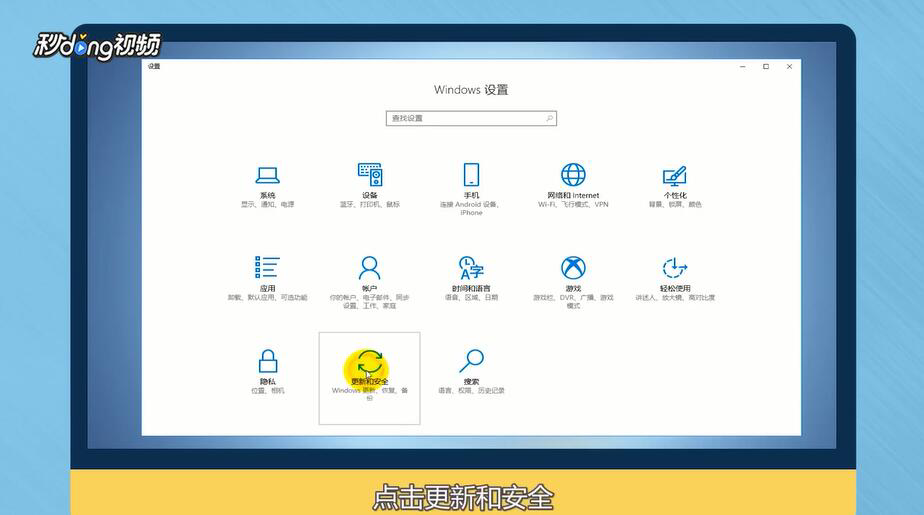Open the 手机 (Phone) icon
The height and width of the screenshot is (515, 924).
[x=471, y=174]
